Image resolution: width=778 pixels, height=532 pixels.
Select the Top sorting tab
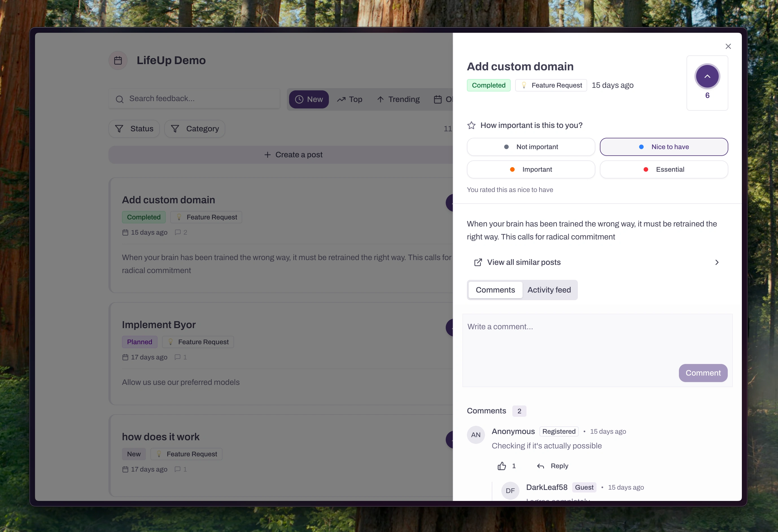(349, 99)
